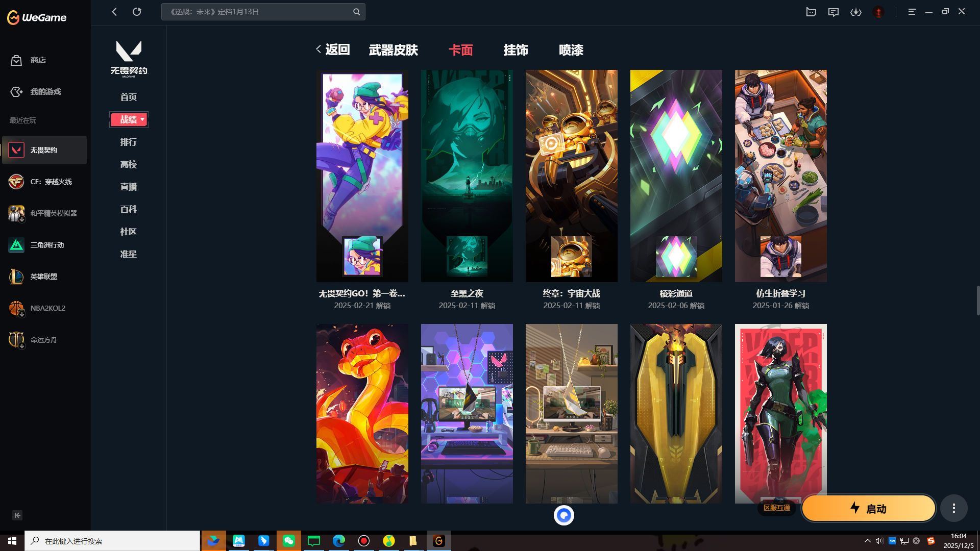
Task: Adjust system volume from the taskbar
Action: pyautogui.click(x=878, y=541)
